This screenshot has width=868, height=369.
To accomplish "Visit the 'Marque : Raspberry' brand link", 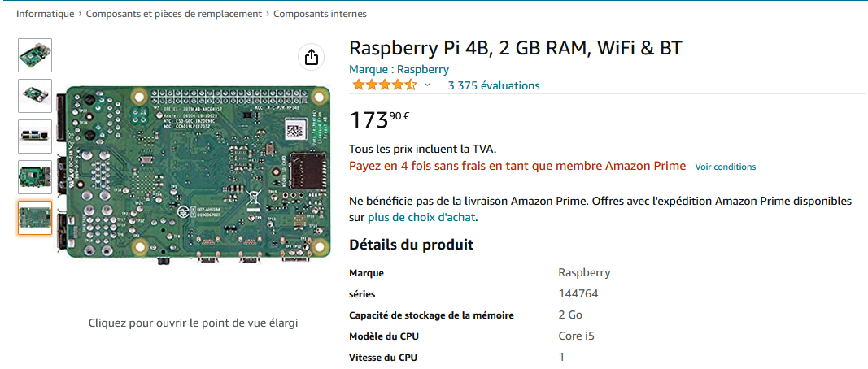I will pyautogui.click(x=399, y=69).
